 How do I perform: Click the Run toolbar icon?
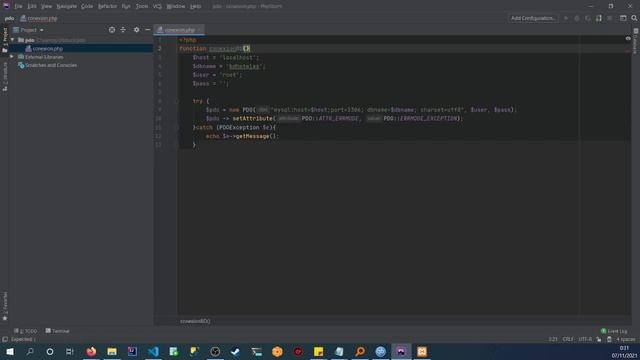point(566,18)
